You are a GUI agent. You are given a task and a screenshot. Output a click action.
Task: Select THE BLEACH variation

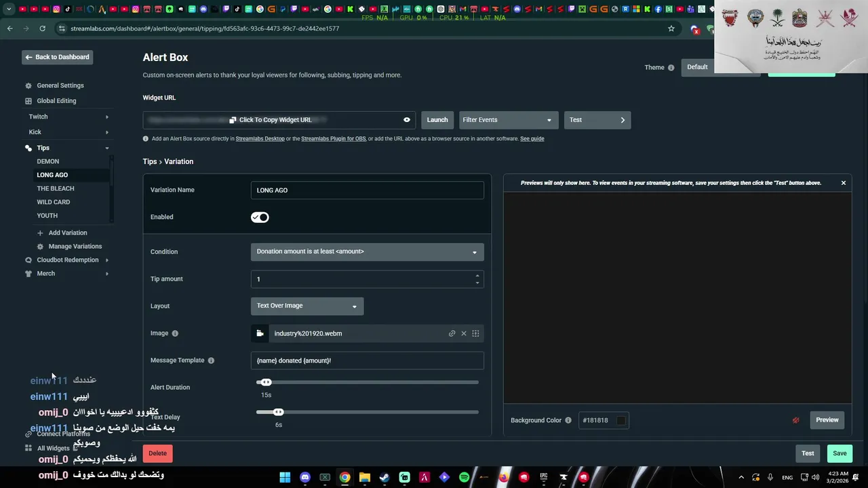coord(56,188)
